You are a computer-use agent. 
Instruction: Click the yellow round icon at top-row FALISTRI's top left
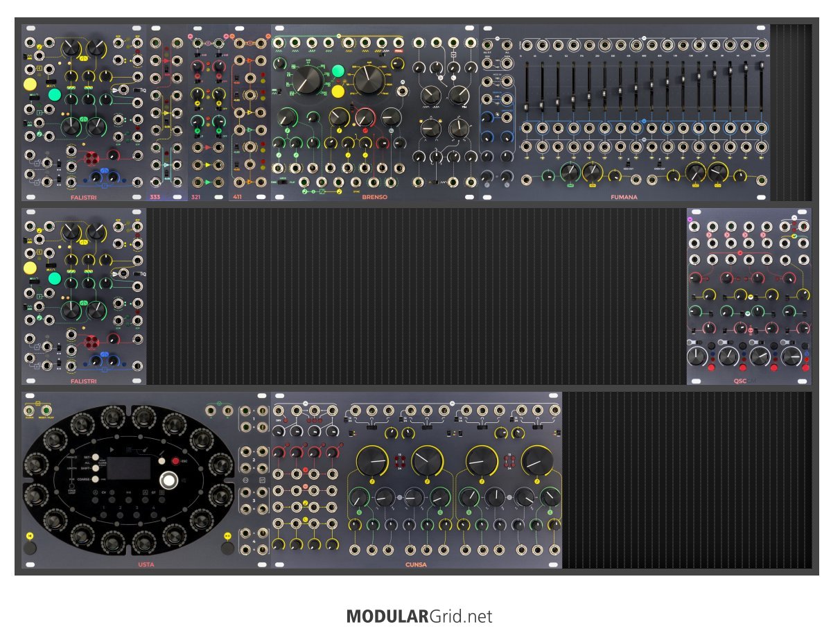[40, 46]
